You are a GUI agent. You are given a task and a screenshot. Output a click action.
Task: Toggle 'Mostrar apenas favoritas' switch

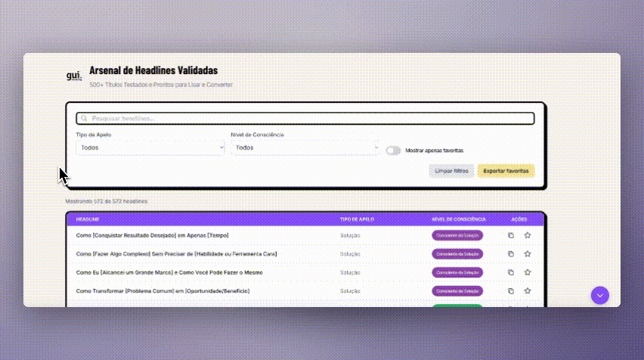pos(393,151)
